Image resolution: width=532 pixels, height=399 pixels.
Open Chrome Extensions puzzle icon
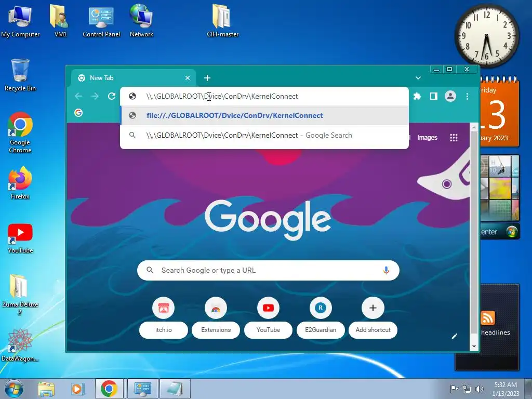417,96
